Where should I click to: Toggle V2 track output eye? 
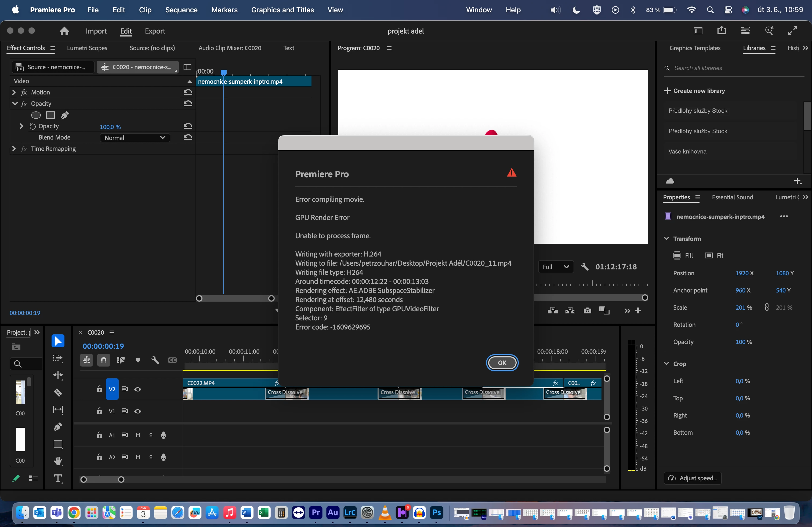138,389
